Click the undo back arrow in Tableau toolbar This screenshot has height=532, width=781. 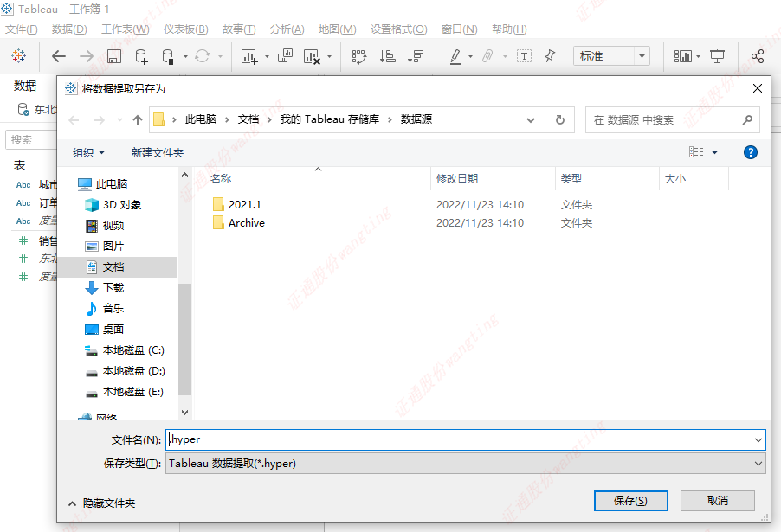point(59,56)
